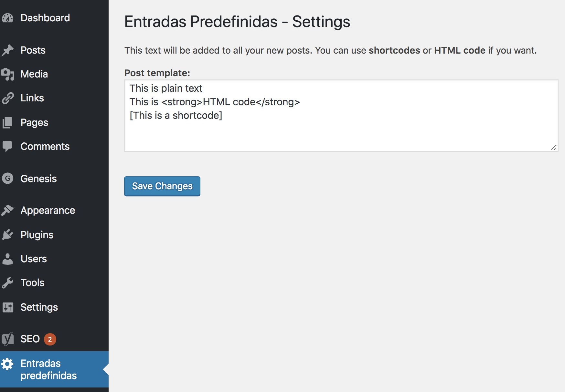Screen dimensions: 565x392
Task: Click the SEO notification badge showing 2
Action: (x=50, y=339)
